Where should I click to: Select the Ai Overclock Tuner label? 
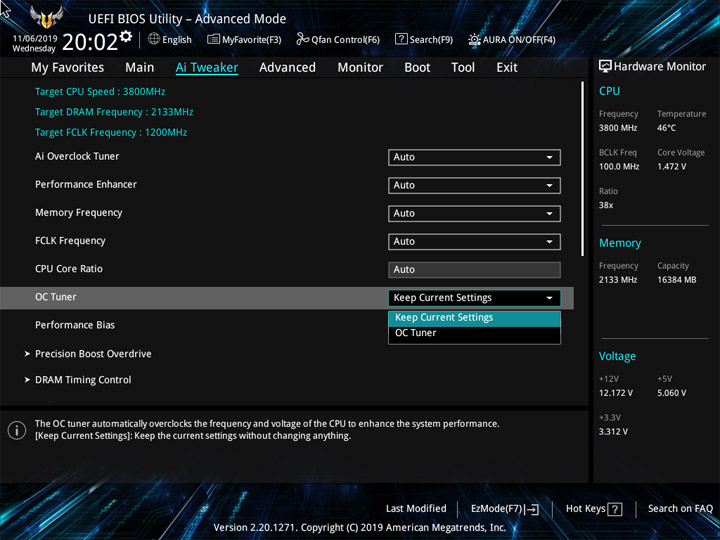[x=77, y=157]
